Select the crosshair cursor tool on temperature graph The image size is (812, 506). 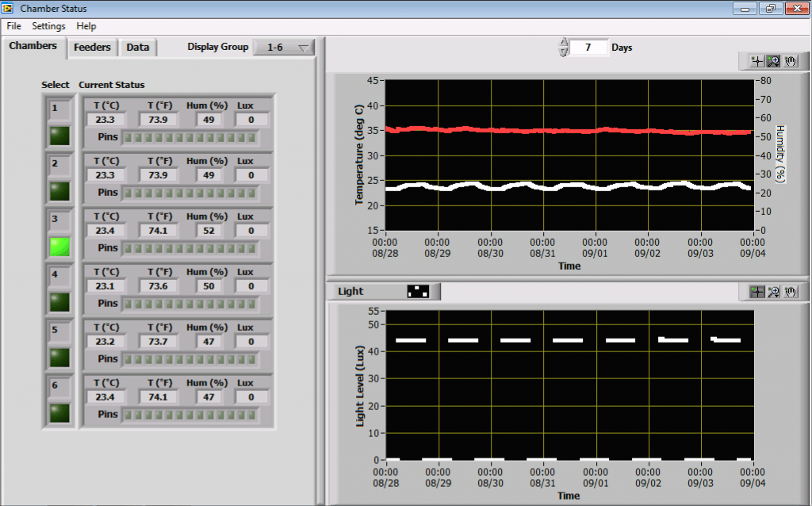(x=757, y=61)
